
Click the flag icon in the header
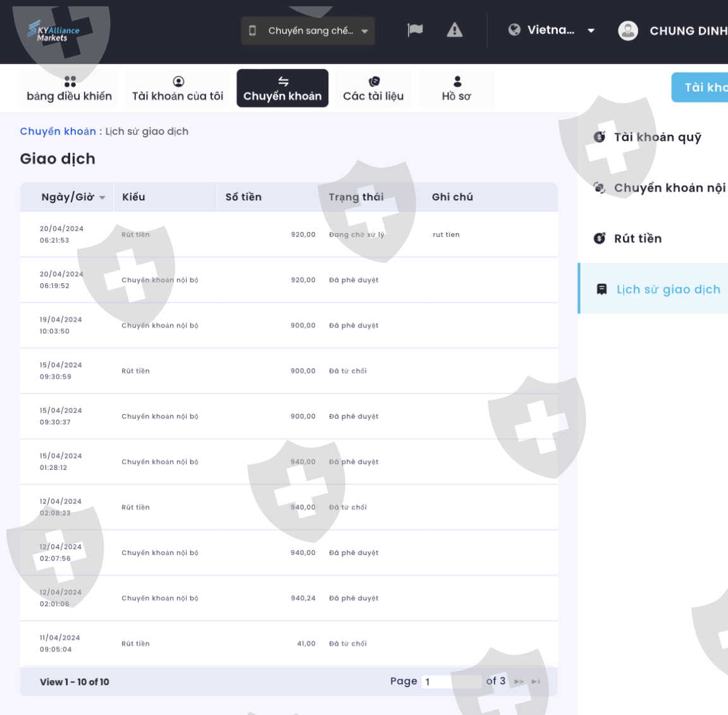pyautogui.click(x=415, y=30)
